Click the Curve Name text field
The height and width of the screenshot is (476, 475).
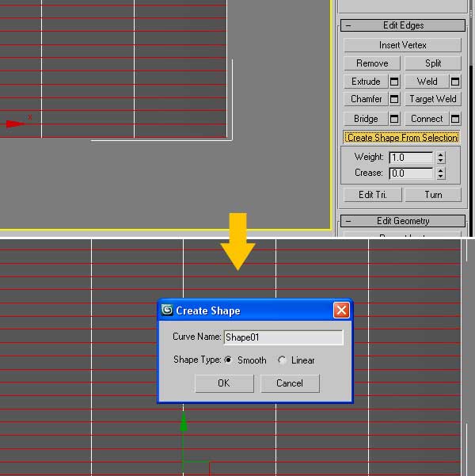tap(283, 337)
